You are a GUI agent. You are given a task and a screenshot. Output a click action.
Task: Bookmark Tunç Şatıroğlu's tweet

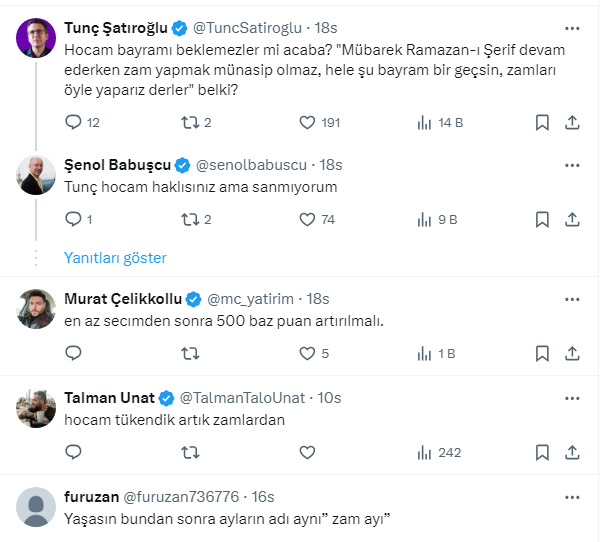[541, 122]
